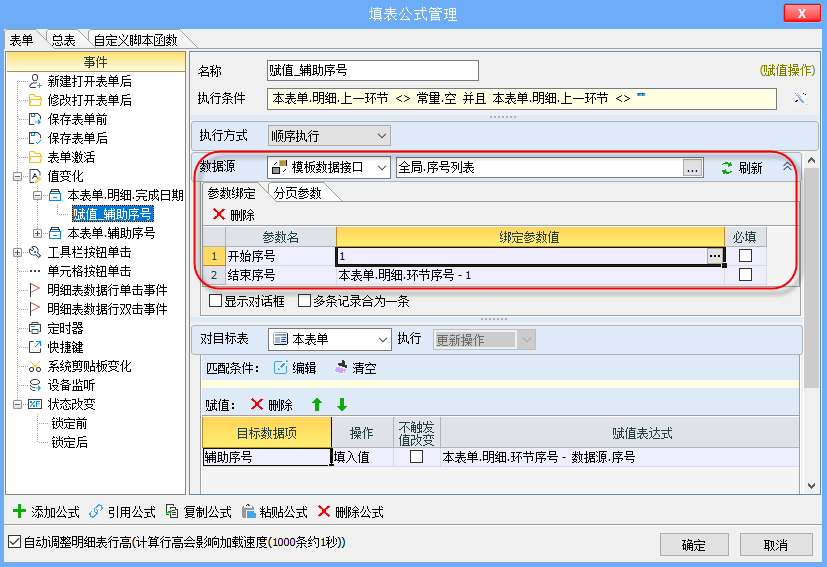Enable 多条记录合为一条 checkbox
Viewport: 827px width, 567px height.
[304, 301]
